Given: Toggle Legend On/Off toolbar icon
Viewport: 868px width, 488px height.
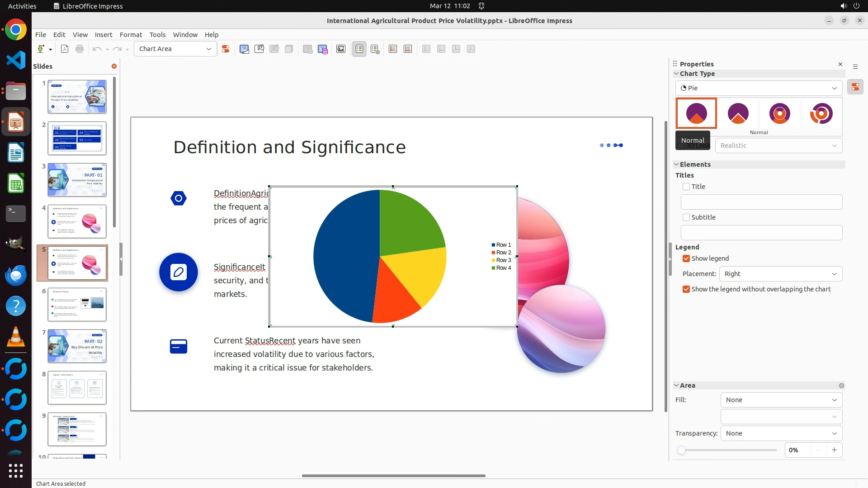Looking at the screenshot, I should click(x=359, y=49).
